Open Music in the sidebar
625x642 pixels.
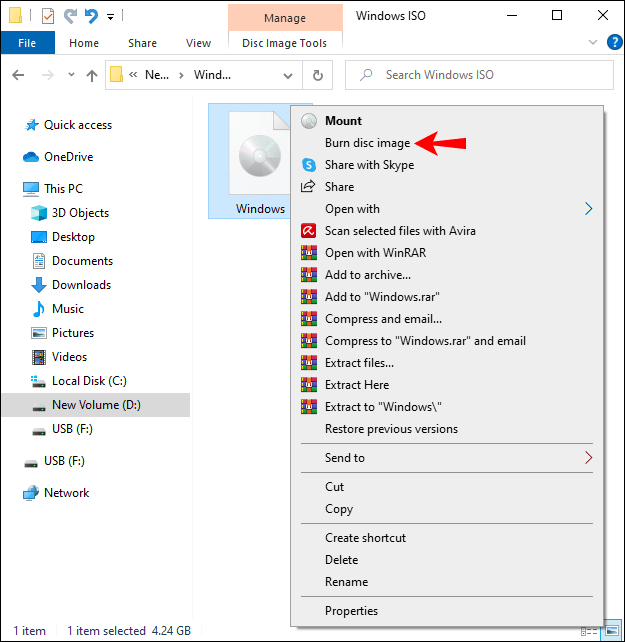pyautogui.click(x=57, y=309)
